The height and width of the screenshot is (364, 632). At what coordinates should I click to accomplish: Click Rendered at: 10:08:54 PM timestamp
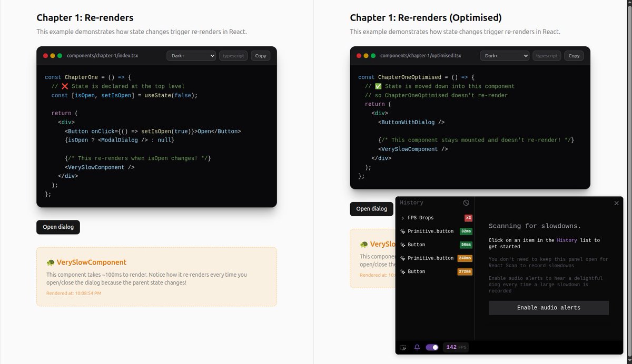pos(74,293)
